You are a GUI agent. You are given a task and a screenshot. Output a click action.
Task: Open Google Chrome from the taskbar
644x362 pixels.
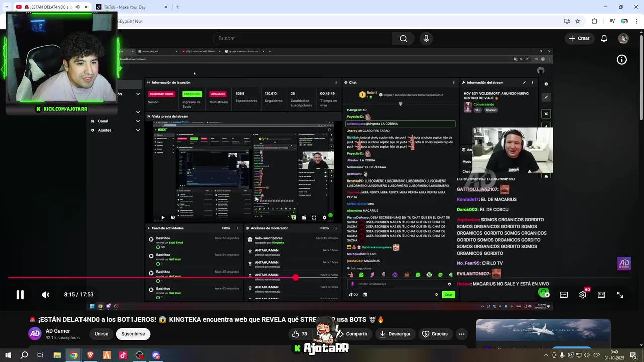click(x=74, y=355)
